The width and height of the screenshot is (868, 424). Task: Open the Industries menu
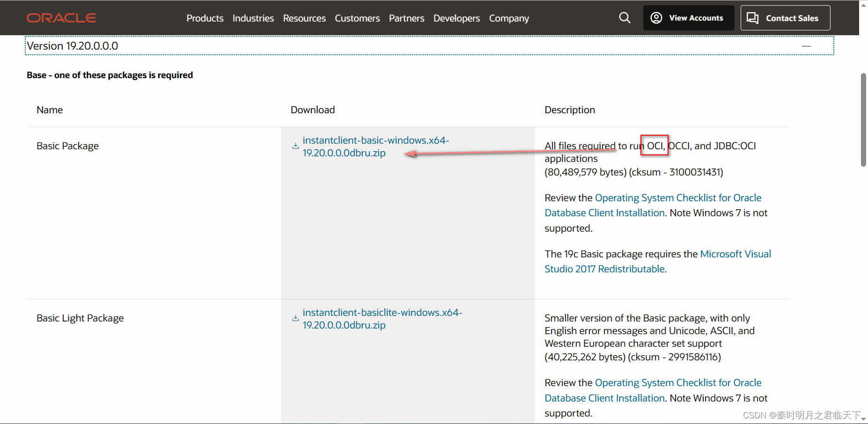[253, 18]
